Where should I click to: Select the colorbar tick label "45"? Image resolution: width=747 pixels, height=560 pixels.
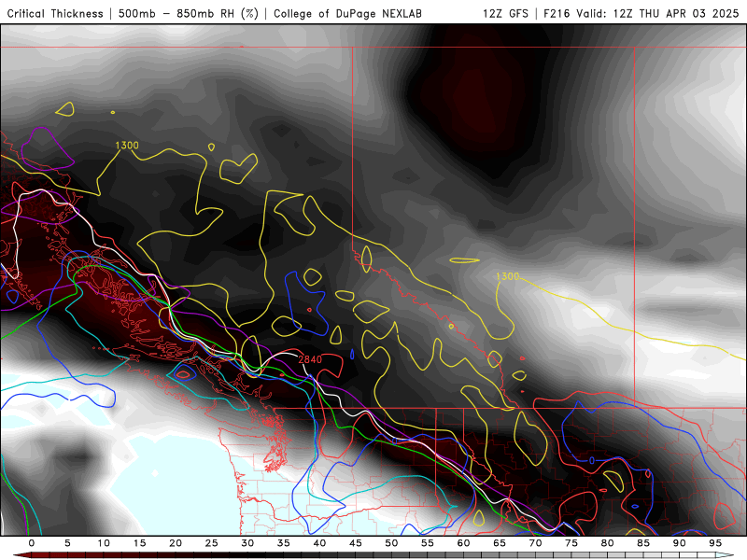[x=356, y=543]
